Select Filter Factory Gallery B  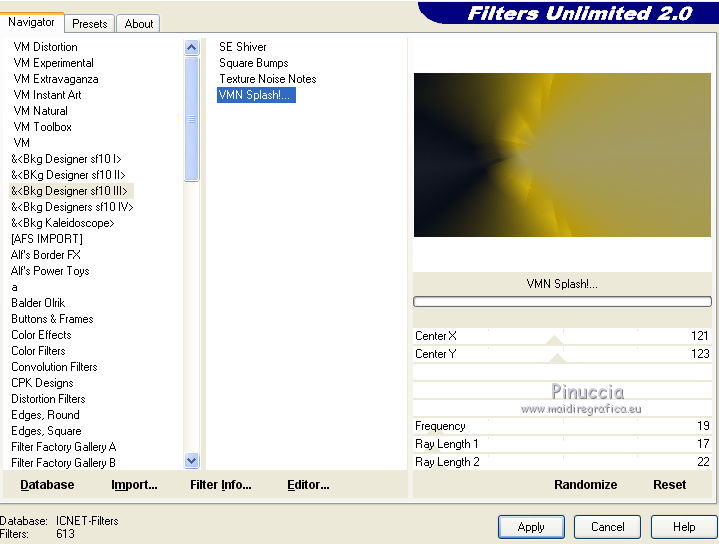pyautogui.click(x=63, y=463)
